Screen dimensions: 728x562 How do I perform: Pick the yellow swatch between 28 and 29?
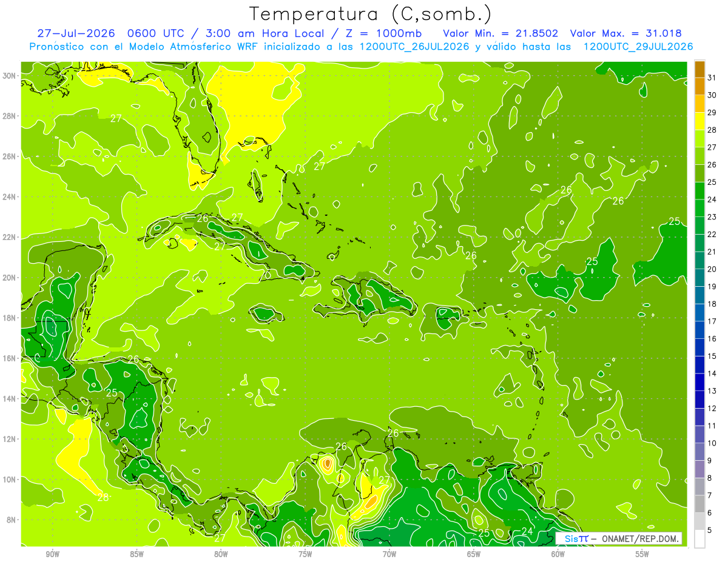tap(699, 121)
